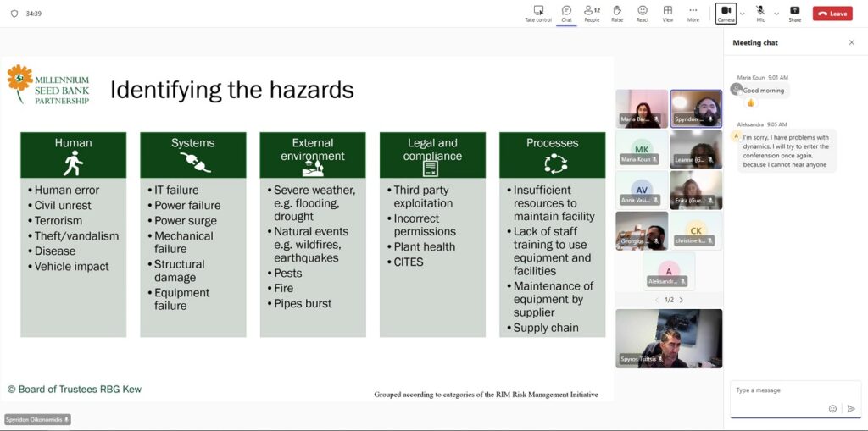
Task: Go to next page of participant videos
Action: [x=681, y=300]
